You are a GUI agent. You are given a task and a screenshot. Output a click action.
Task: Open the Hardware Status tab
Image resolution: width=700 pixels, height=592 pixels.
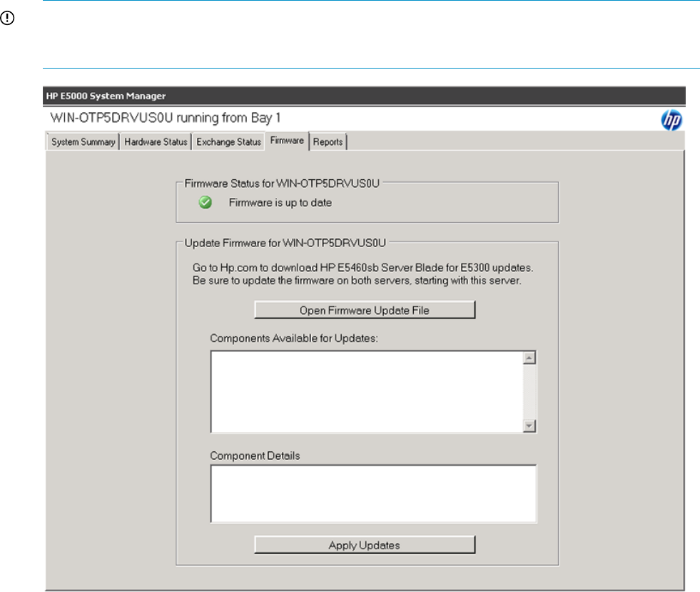(x=156, y=141)
